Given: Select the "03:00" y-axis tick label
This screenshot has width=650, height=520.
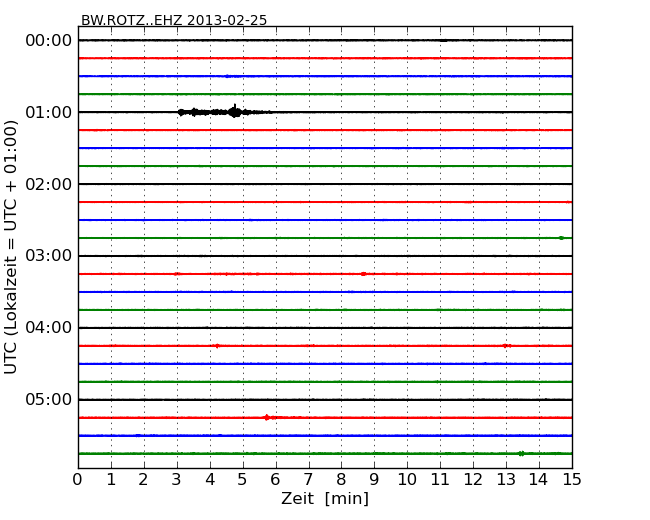Looking at the screenshot, I should (x=49, y=255).
